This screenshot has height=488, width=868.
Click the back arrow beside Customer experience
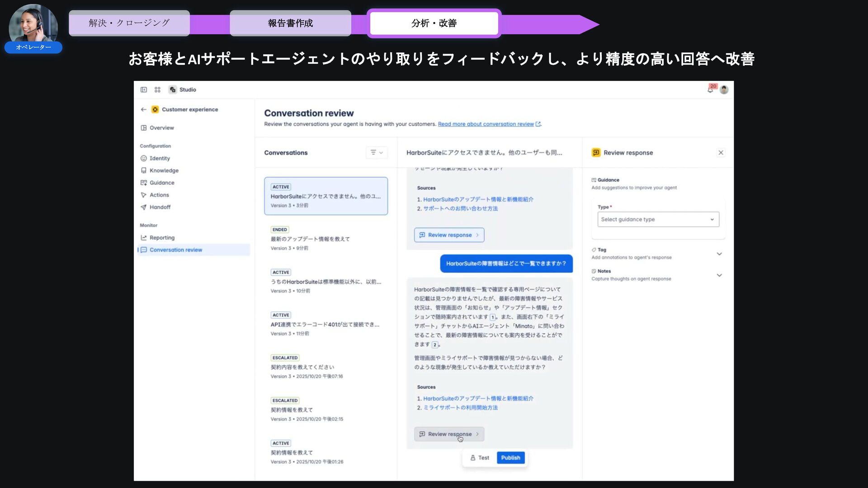[144, 109]
